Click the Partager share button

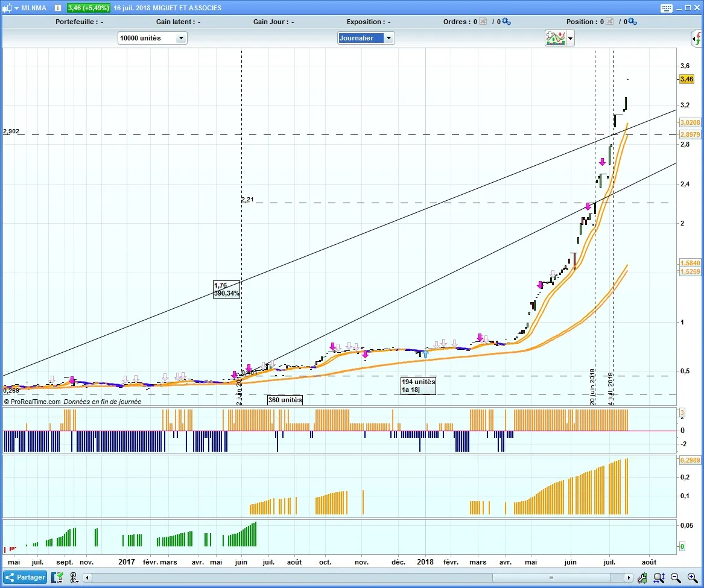pyautogui.click(x=25, y=577)
